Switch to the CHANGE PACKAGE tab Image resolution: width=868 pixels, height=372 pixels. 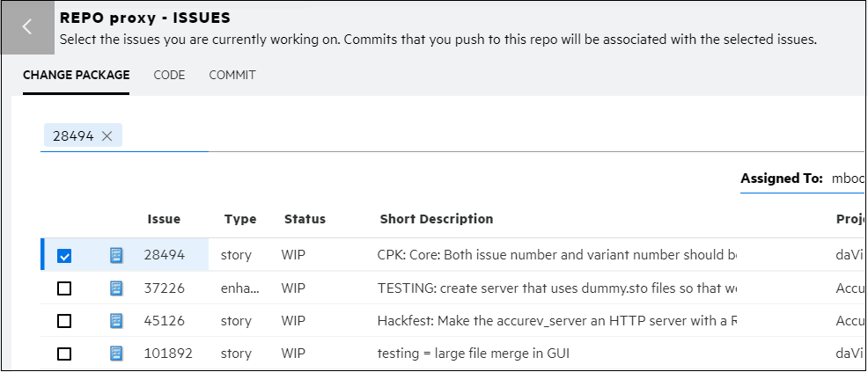[77, 76]
